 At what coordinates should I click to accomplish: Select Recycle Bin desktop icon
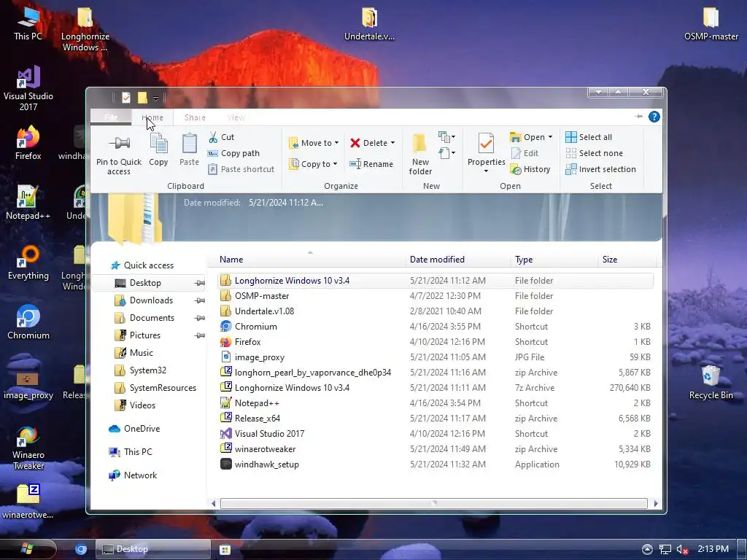tap(711, 382)
